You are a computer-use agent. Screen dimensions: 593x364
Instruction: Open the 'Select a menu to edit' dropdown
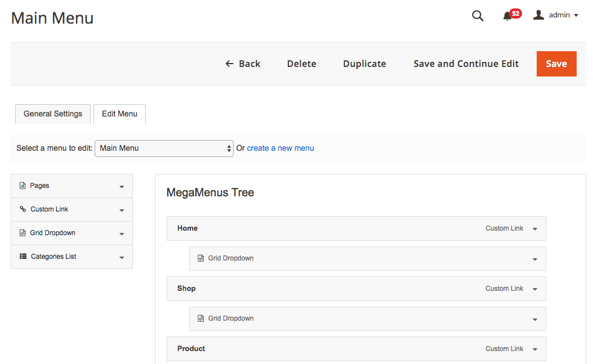coord(164,149)
